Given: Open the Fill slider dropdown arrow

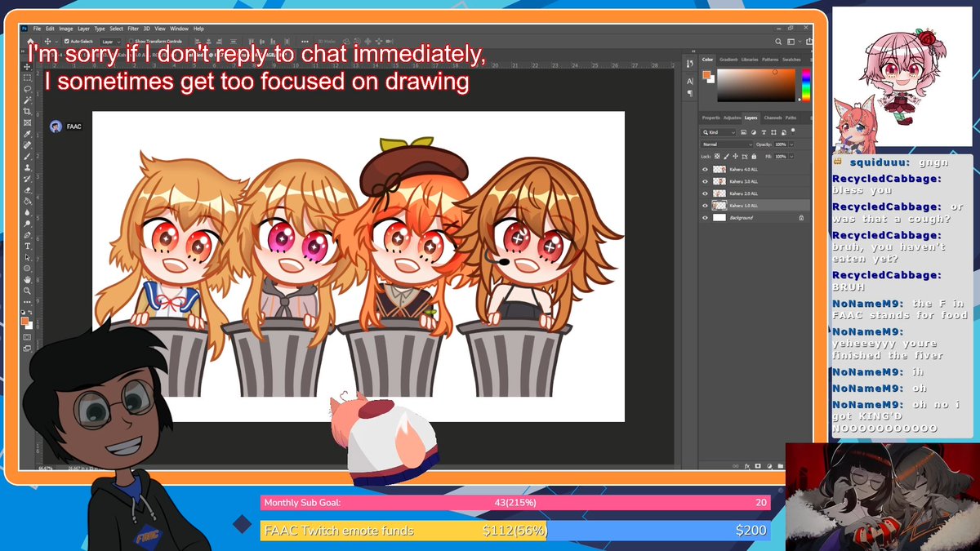Looking at the screenshot, I should click(x=791, y=156).
